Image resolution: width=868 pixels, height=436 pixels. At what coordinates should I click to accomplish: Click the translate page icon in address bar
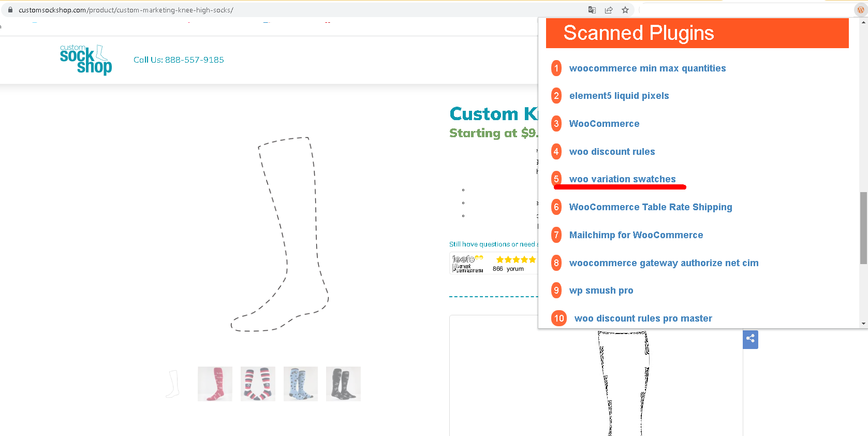(592, 10)
